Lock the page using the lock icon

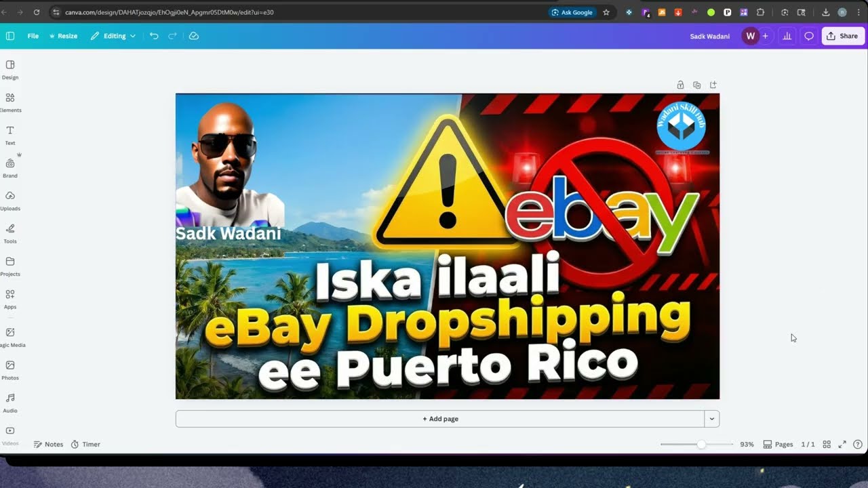coord(680,85)
